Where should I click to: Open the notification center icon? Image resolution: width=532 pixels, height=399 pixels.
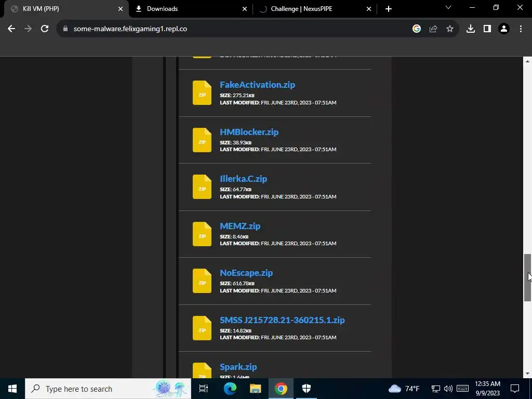(515, 389)
